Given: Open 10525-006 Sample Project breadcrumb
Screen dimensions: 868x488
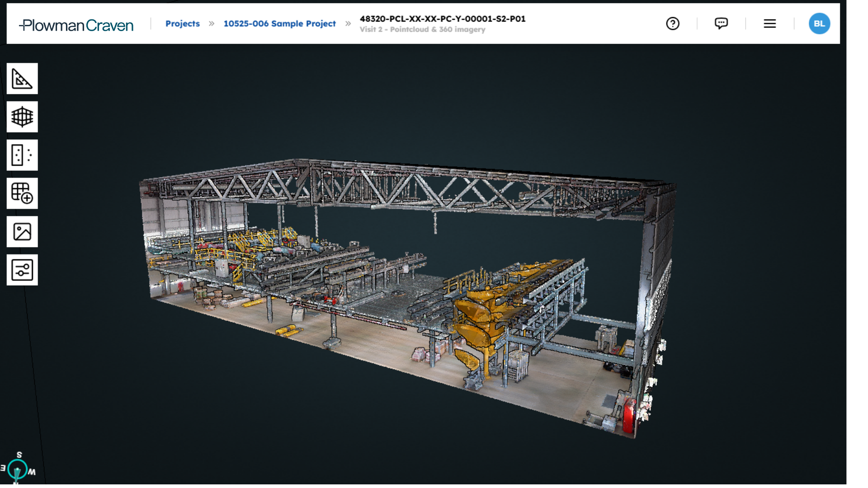Looking at the screenshot, I should pos(279,23).
